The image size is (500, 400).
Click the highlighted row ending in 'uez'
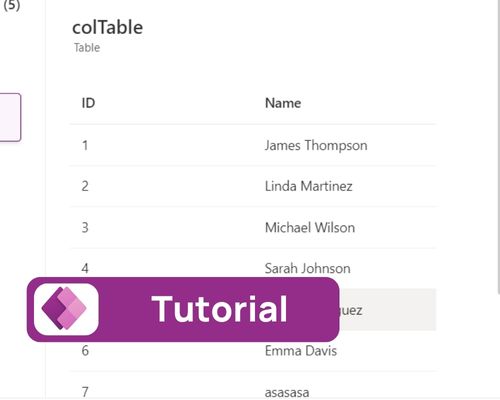388,310
